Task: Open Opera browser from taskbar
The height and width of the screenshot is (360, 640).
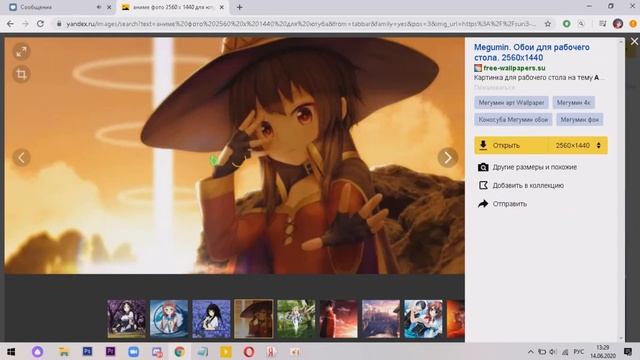Action: click(x=249, y=351)
